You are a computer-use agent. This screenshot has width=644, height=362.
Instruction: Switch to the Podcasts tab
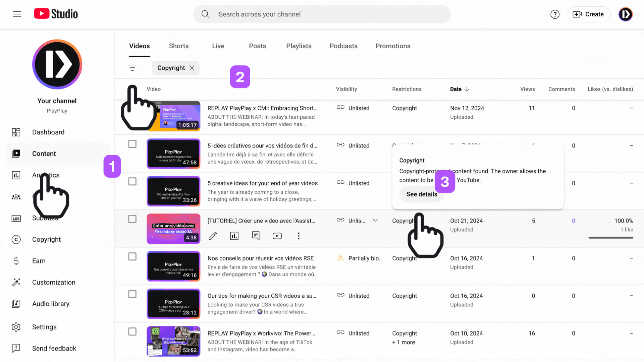pos(343,46)
